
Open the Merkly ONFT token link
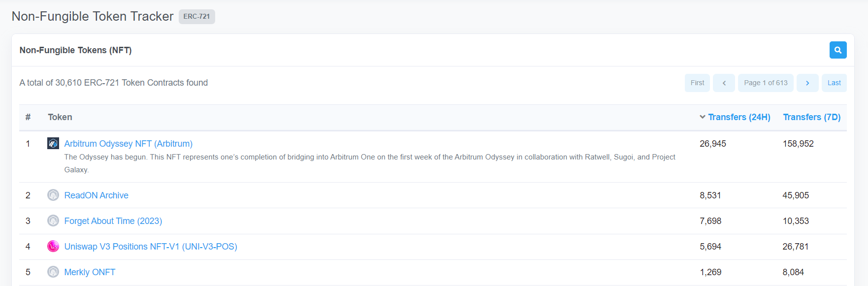point(90,272)
